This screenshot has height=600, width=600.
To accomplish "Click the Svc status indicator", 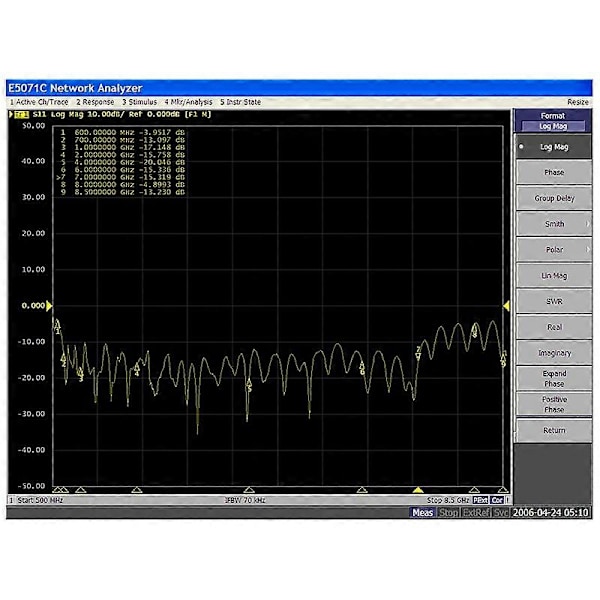I will click(x=501, y=512).
